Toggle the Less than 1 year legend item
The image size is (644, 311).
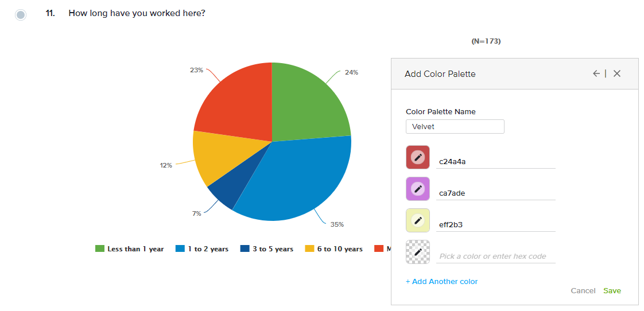[130, 249]
